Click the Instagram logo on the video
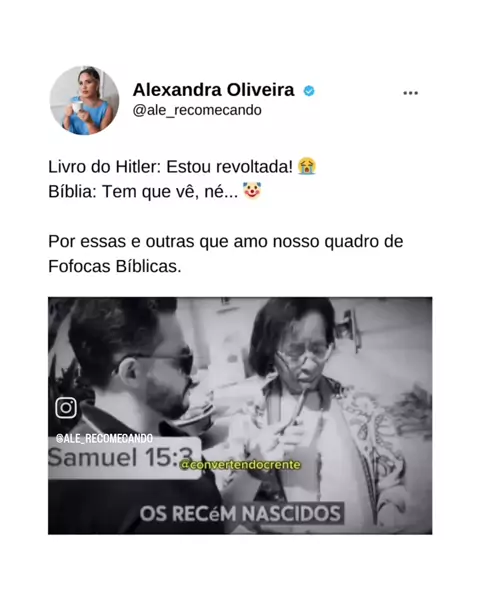Image resolution: width=480 pixels, height=600 pixels. pyautogui.click(x=66, y=408)
